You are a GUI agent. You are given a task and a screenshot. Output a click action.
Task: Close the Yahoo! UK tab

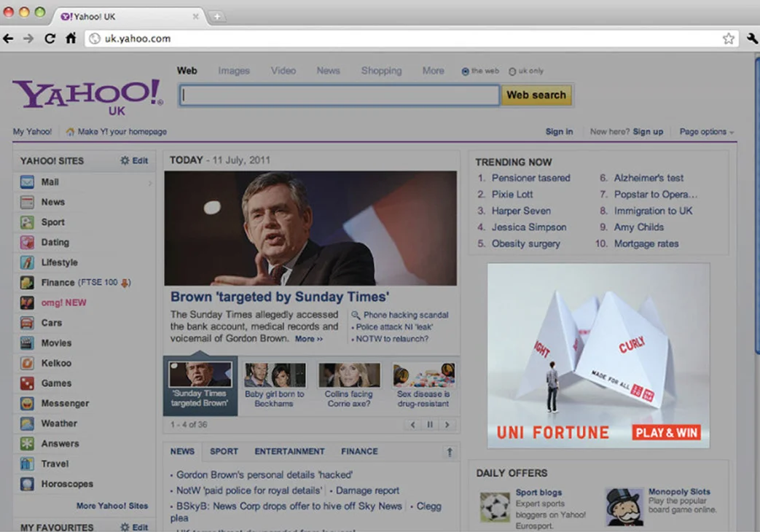(x=195, y=17)
